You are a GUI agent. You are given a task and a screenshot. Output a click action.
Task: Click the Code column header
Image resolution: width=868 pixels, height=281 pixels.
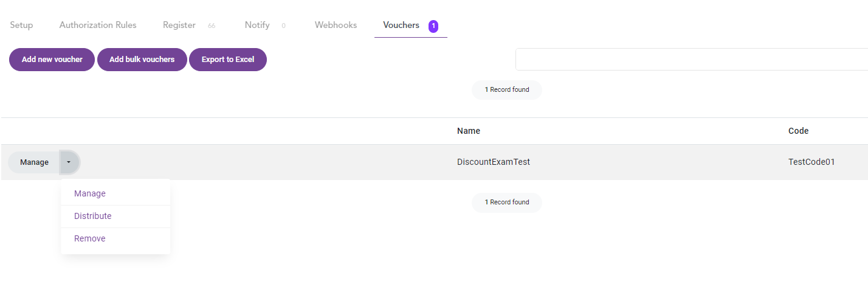798,131
